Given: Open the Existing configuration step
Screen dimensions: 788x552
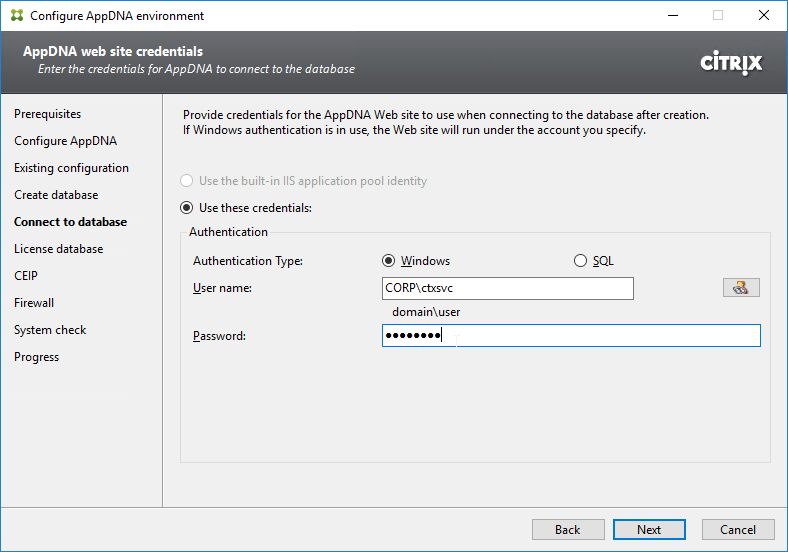Looking at the screenshot, I should click(71, 168).
